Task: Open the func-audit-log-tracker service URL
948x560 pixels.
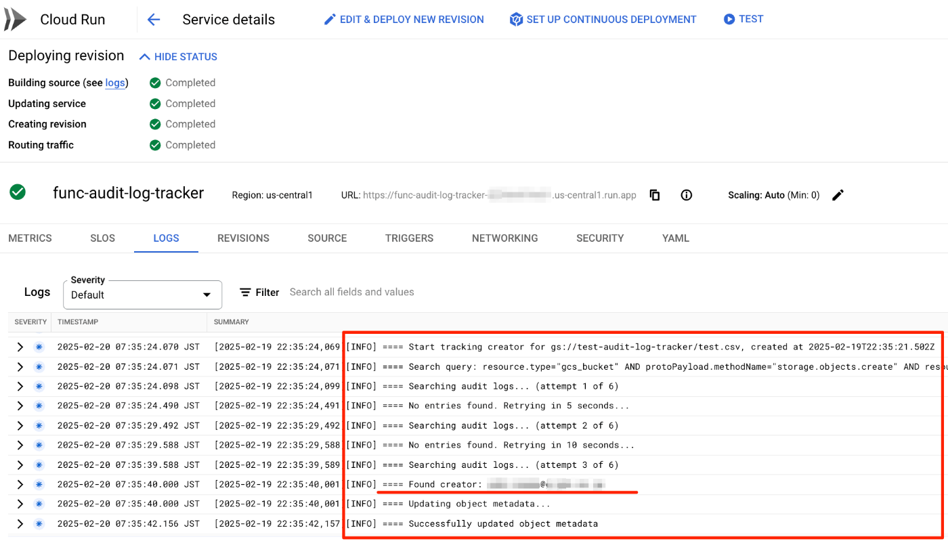Action: point(500,195)
